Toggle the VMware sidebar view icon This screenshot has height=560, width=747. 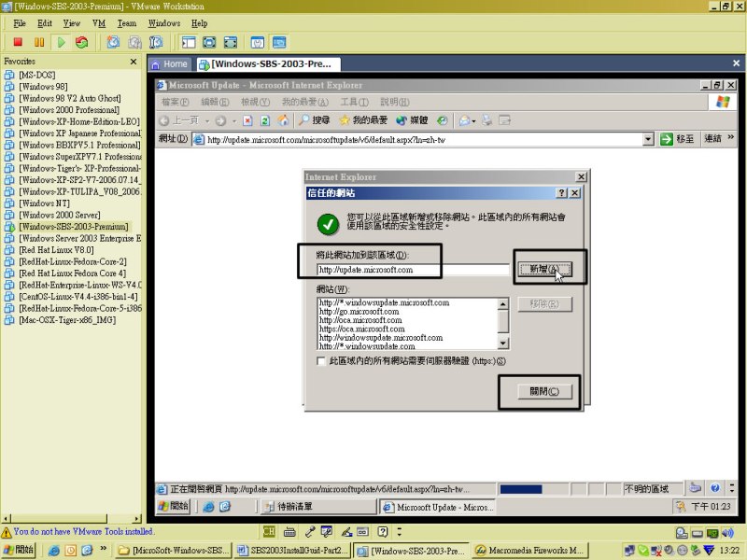(x=189, y=42)
